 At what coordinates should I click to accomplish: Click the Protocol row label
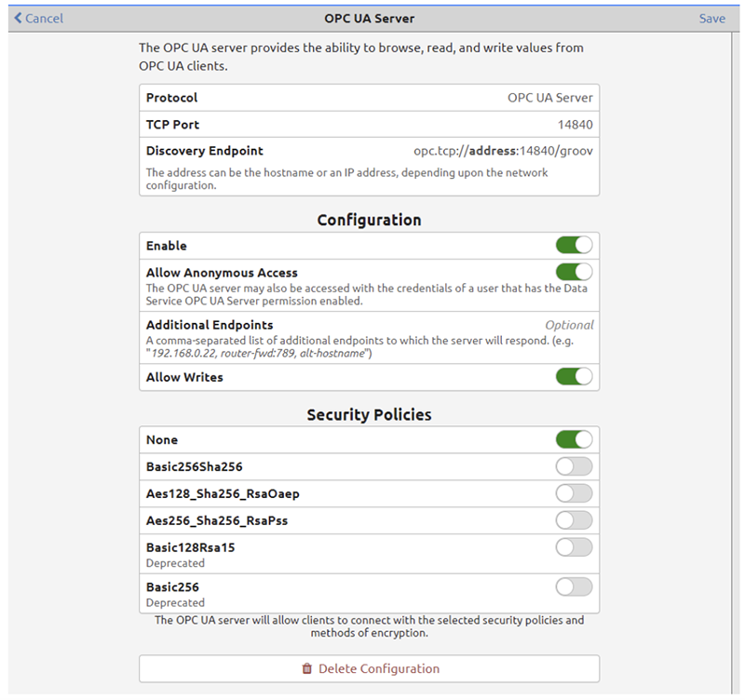coord(171,98)
